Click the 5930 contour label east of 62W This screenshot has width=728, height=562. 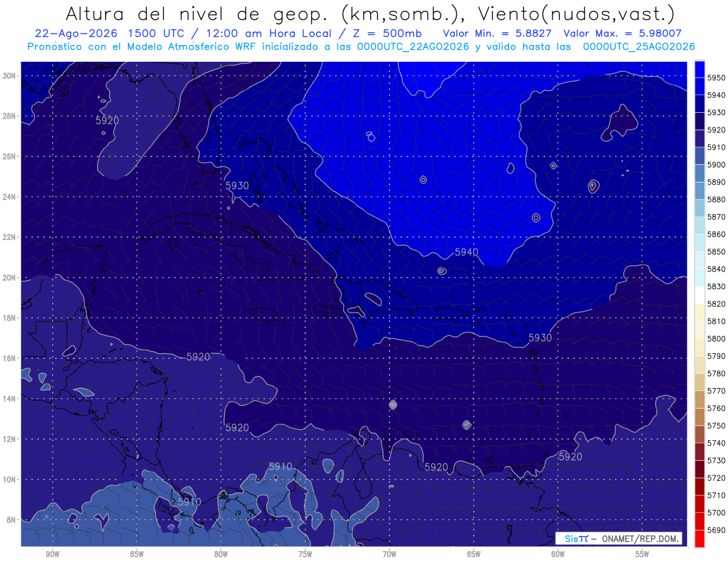540,338
